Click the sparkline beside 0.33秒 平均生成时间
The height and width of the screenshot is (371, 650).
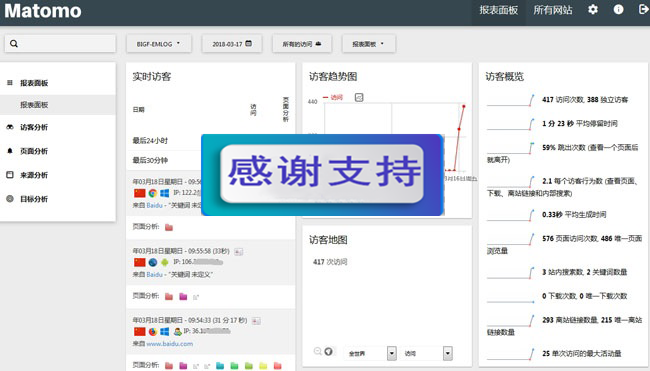point(511,215)
